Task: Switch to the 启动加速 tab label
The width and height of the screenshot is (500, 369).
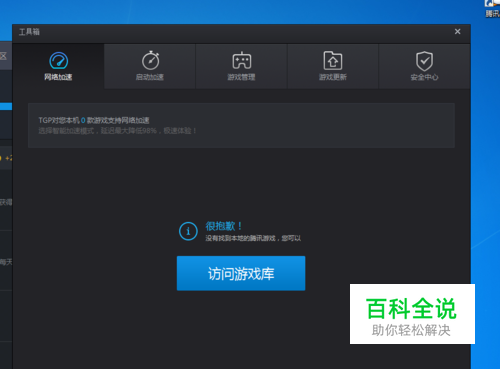Action: 150,77
